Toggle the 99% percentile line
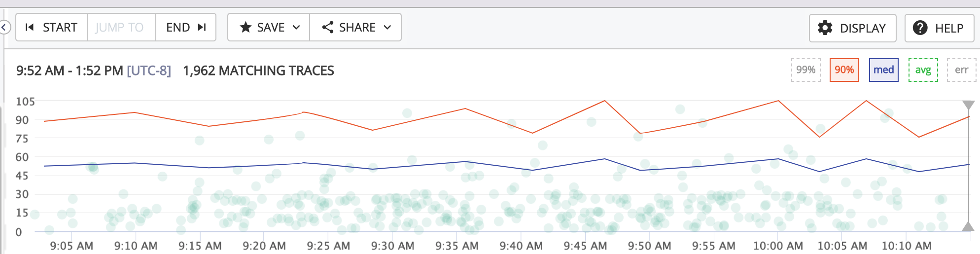The width and height of the screenshot is (980, 254). pos(805,70)
